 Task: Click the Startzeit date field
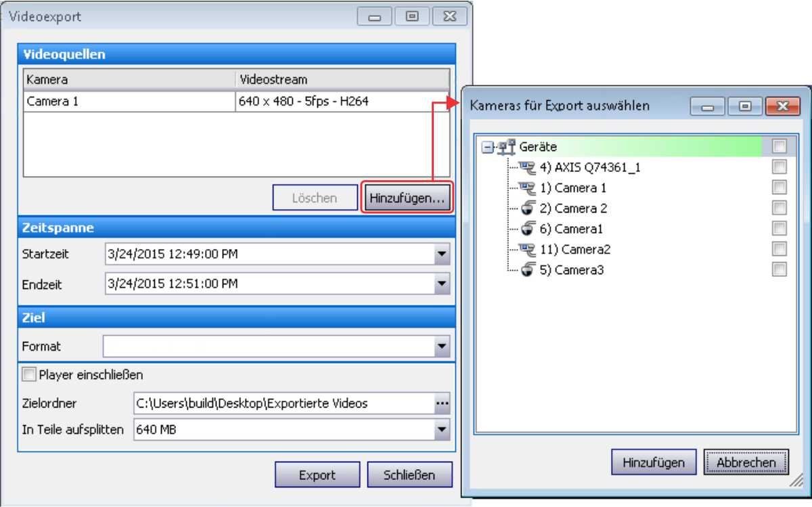coord(269,255)
